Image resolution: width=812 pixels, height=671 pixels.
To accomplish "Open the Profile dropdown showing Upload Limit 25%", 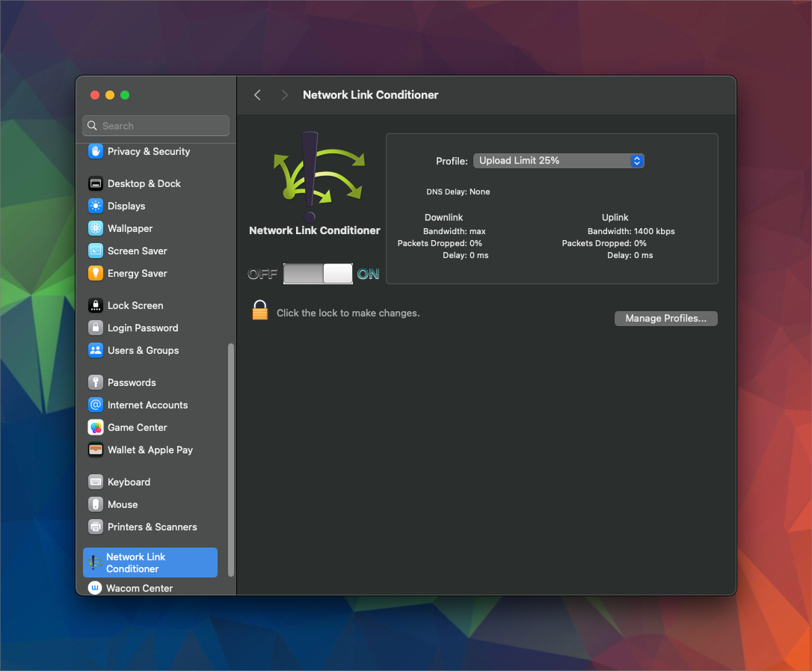I will [x=559, y=161].
